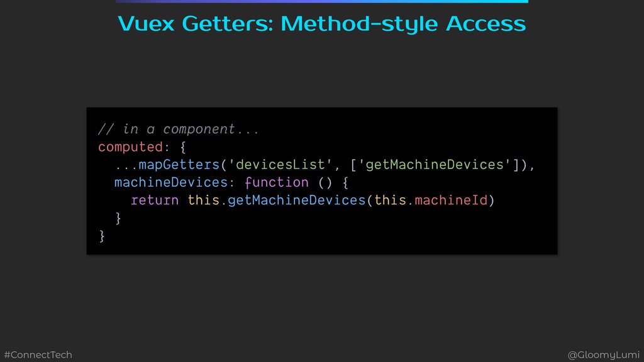The height and width of the screenshot is (362, 644).
Task: Click 'machineId' in the function call
Action: click(451, 200)
